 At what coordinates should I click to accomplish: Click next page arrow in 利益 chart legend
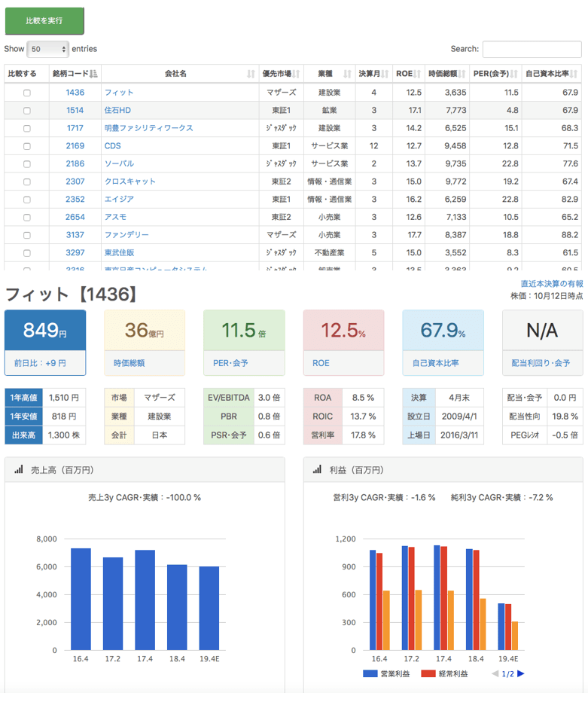[521, 673]
